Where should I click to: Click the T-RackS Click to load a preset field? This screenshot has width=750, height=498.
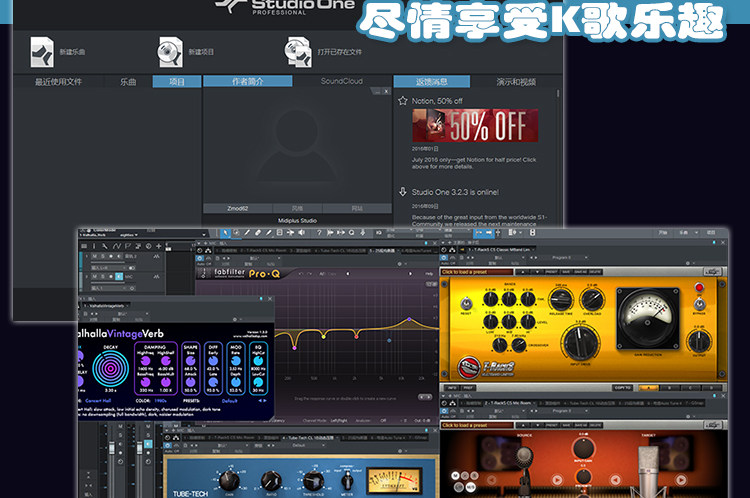(x=476, y=272)
